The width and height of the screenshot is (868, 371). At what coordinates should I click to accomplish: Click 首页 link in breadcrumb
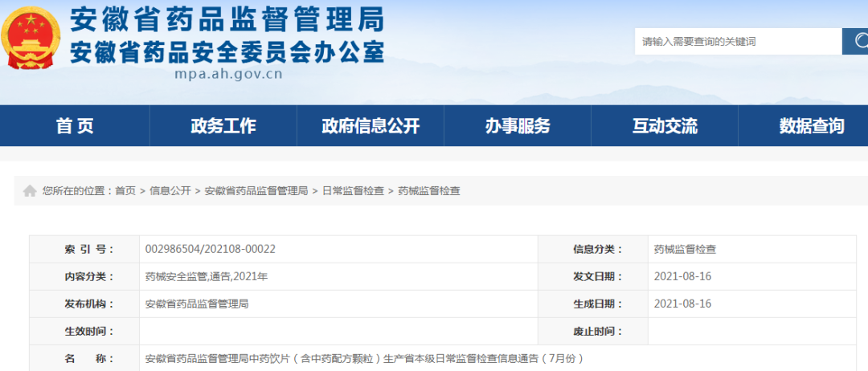(x=125, y=191)
